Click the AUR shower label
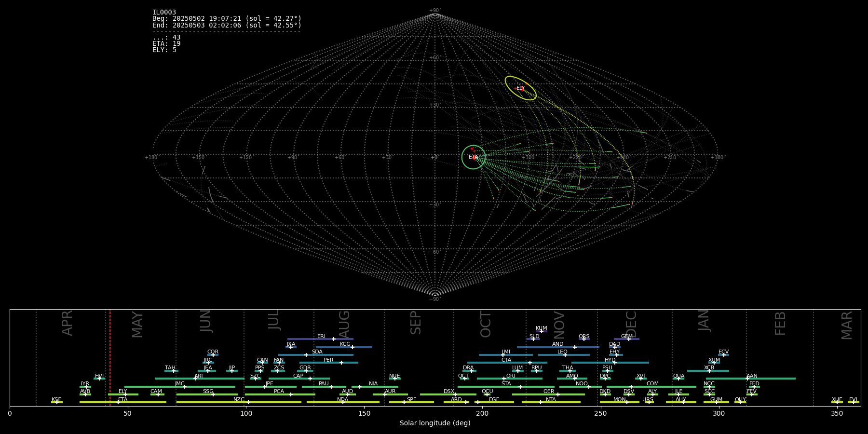The image size is (868, 434). pos(390,392)
